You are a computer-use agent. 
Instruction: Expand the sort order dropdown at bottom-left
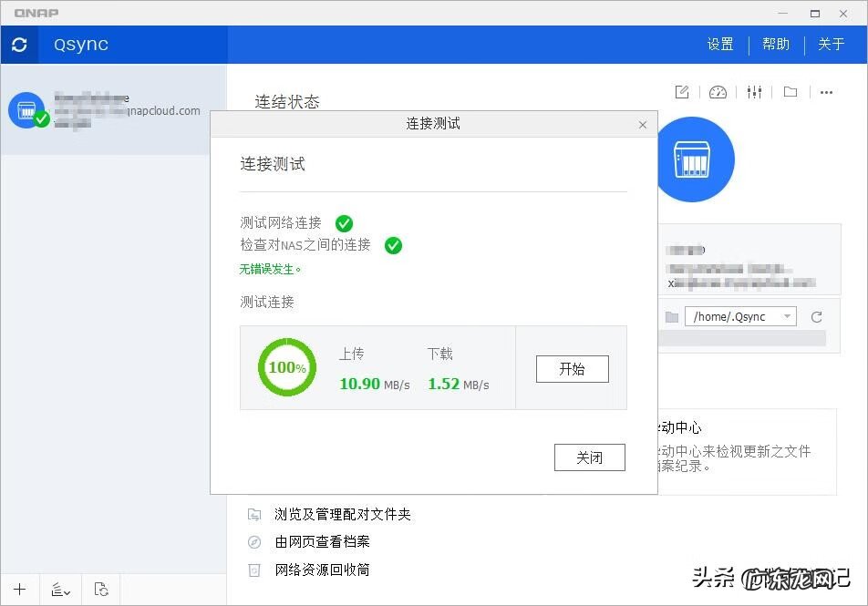(61, 590)
